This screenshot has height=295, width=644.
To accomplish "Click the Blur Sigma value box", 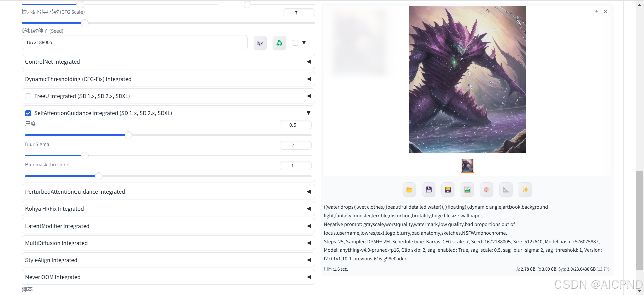I will [296, 145].
